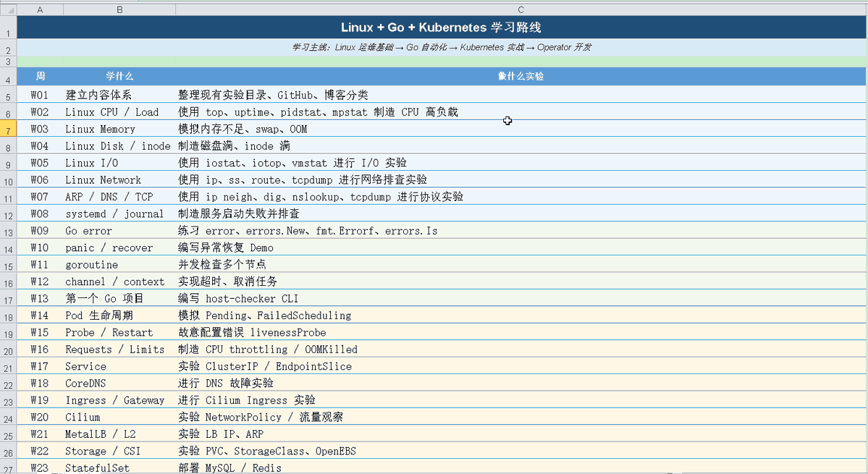The width and height of the screenshot is (868, 474).
Task: Click cell 'Service' in row W17
Action: [119, 366]
